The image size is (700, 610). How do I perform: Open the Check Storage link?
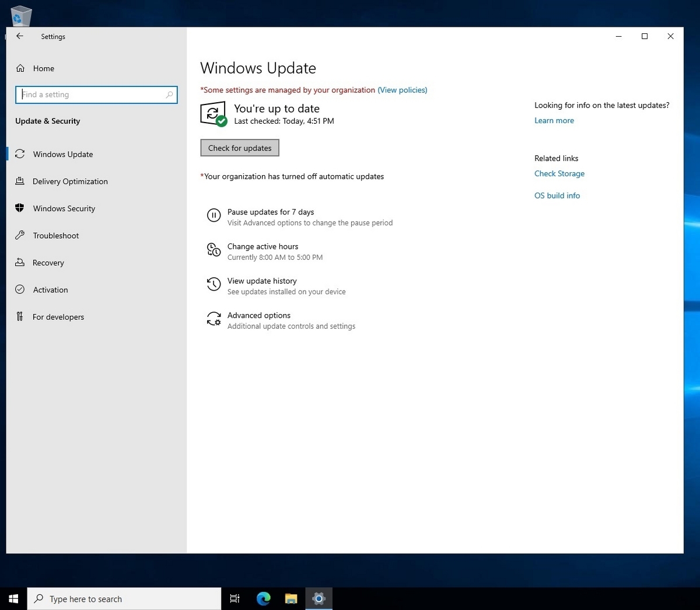click(559, 173)
